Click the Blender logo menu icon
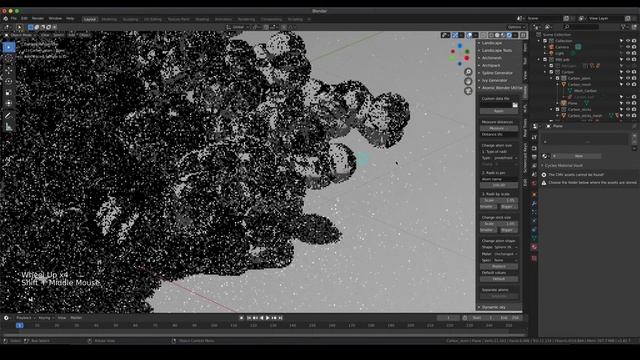The width and height of the screenshot is (640, 360). click(5, 19)
